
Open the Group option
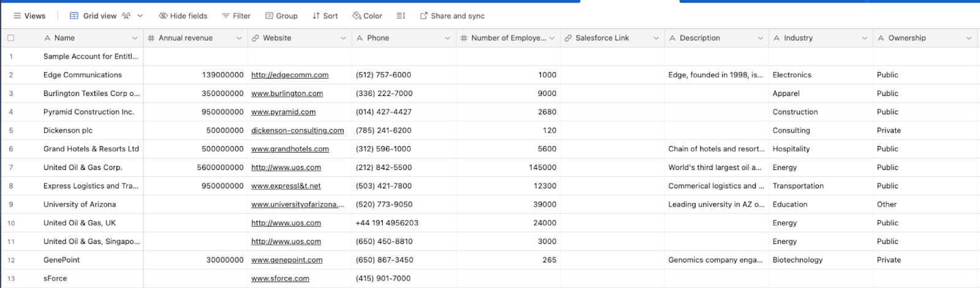pos(281,16)
